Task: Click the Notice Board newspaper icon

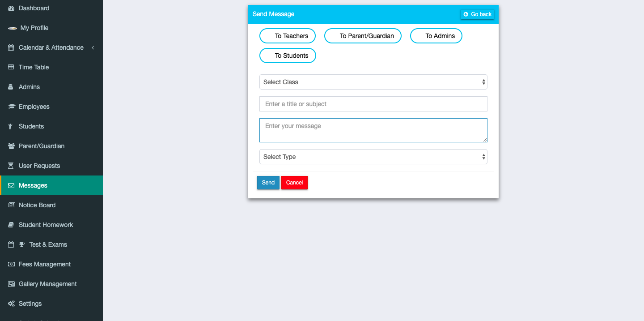Action: (11, 205)
